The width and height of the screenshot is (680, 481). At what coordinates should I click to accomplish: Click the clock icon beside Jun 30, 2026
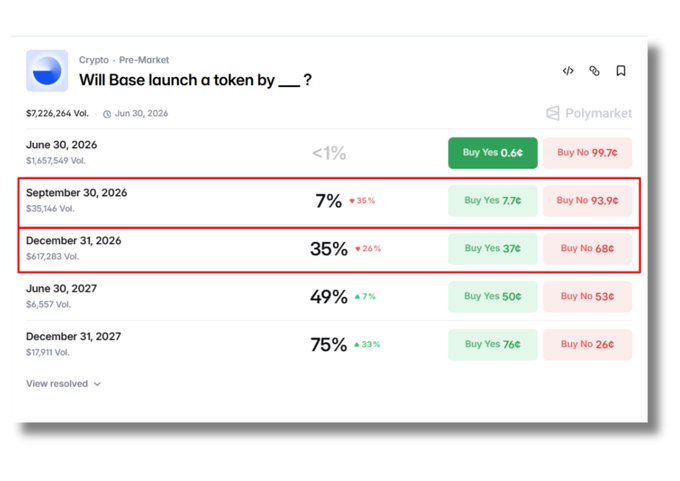107,114
